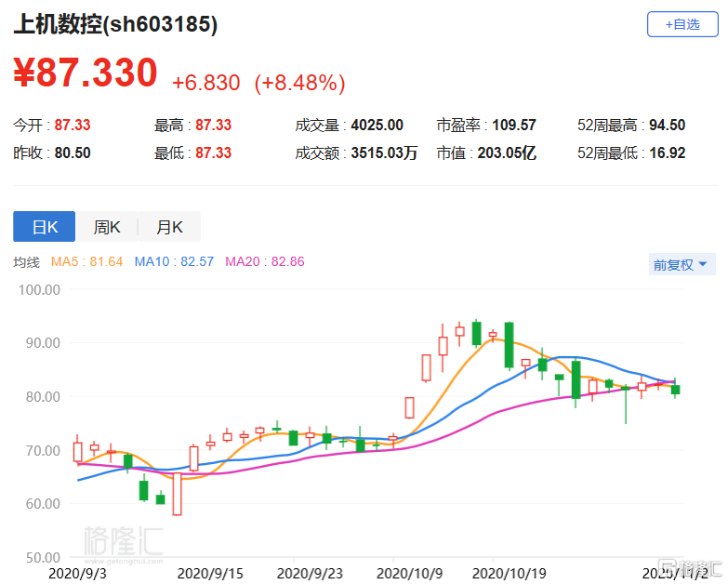This screenshot has width=728, height=584.
Task: Click 成交量 volume value 4025.00
Action: 377,125
